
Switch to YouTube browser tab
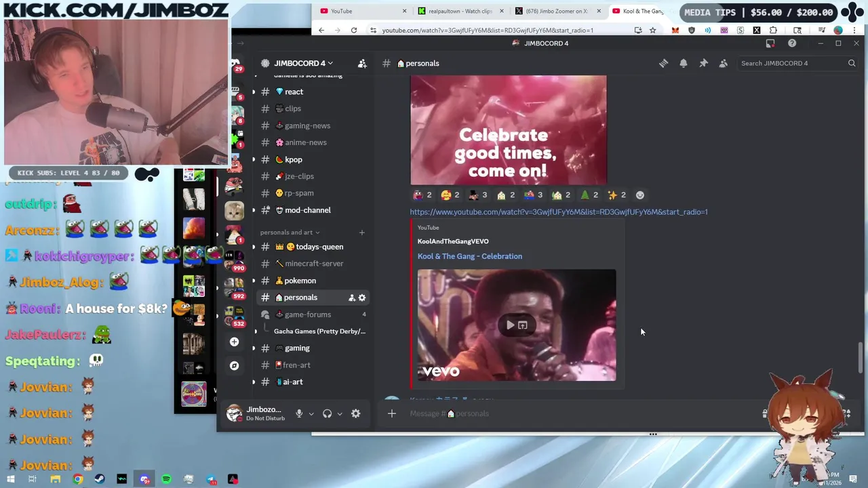point(363,11)
